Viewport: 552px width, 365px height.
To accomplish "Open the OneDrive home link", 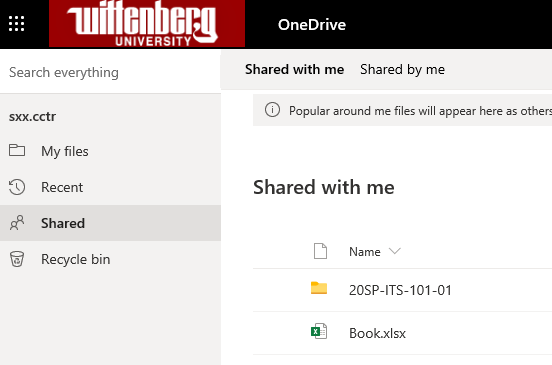I will [312, 25].
